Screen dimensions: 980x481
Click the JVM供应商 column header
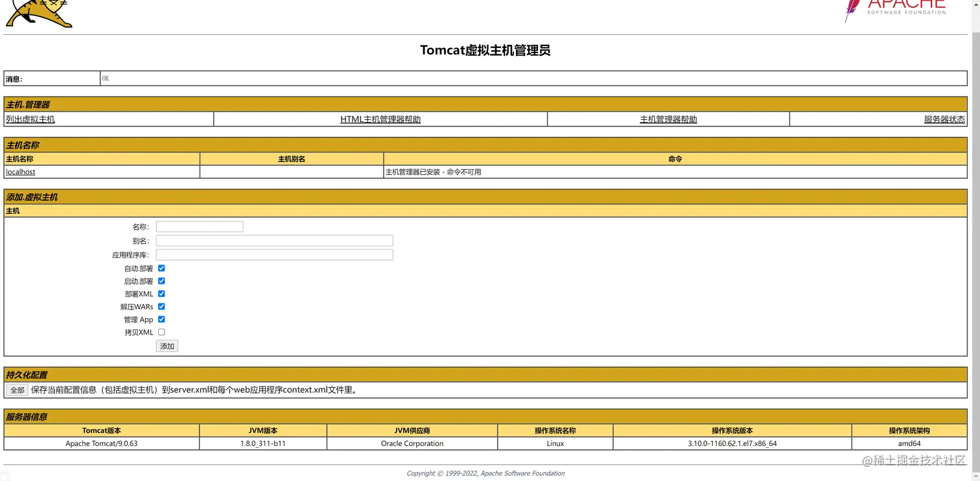point(412,430)
